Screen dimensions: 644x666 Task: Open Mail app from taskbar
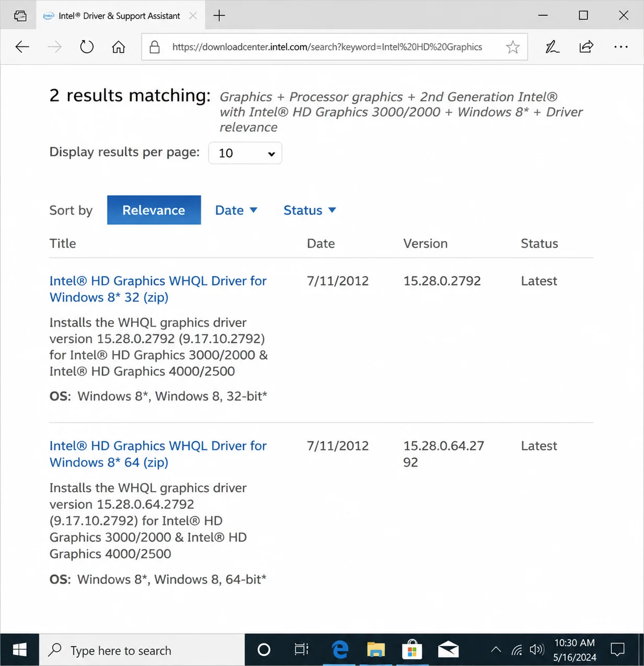point(448,650)
